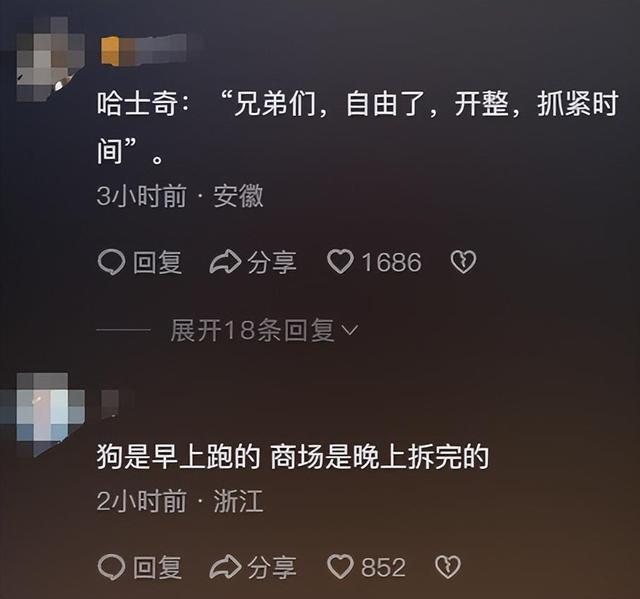The width and height of the screenshot is (640, 599).
Task: Like the comment with 852 likes
Action: [340, 567]
